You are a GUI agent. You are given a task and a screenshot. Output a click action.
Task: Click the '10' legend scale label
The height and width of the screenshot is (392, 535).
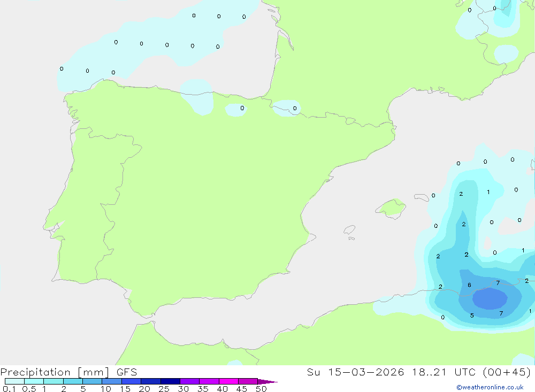(x=106, y=389)
